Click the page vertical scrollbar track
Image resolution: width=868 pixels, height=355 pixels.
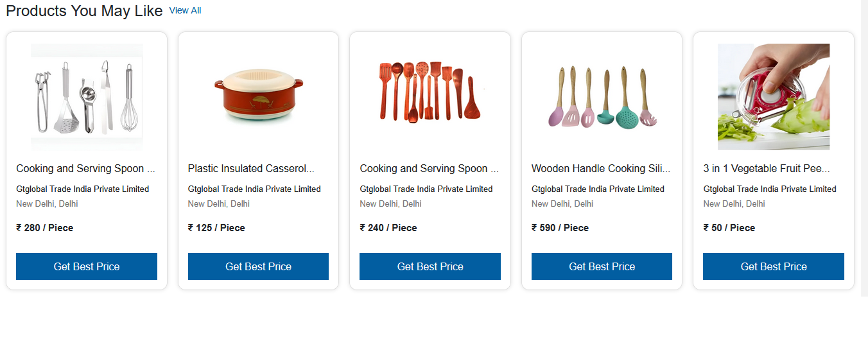pos(864,148)
